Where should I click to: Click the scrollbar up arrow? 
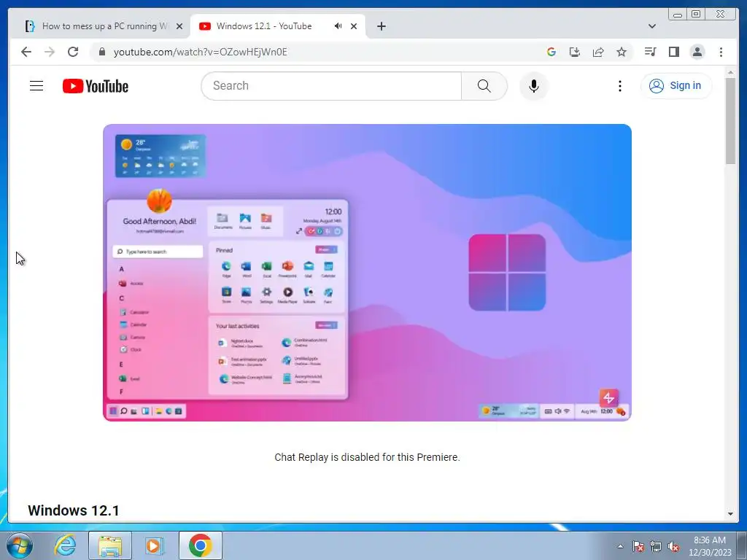click(730, 72)
